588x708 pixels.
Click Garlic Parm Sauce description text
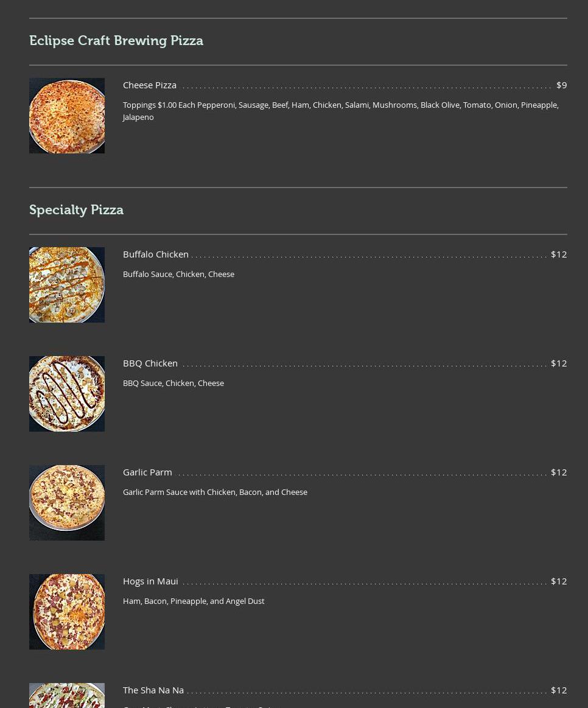pos(215,492)
